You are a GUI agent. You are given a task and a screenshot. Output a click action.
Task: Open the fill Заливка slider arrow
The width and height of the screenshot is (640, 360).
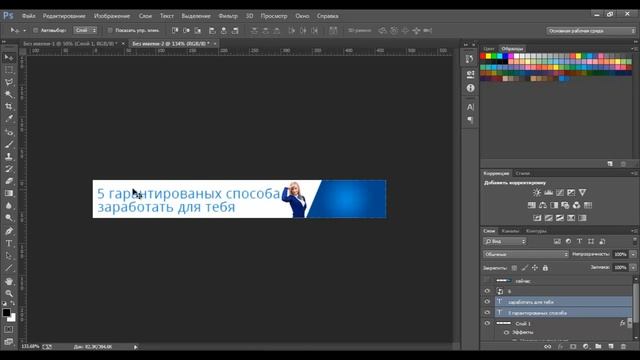[633, 268]
